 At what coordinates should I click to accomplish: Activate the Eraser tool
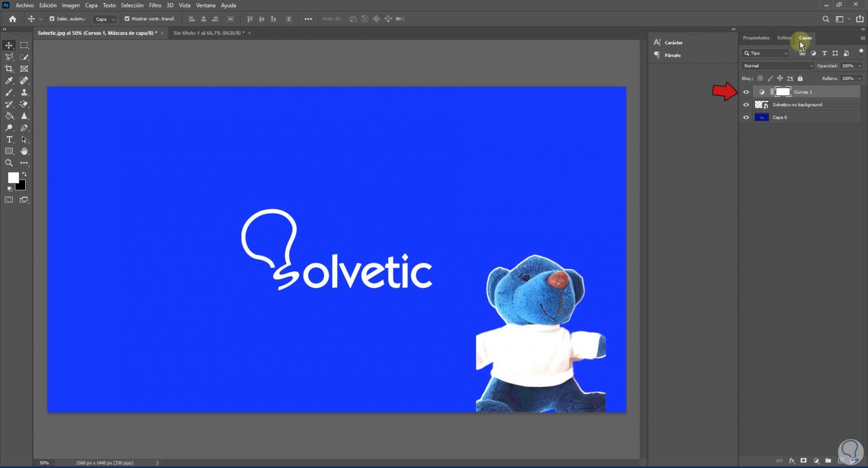tap(24, 104)
